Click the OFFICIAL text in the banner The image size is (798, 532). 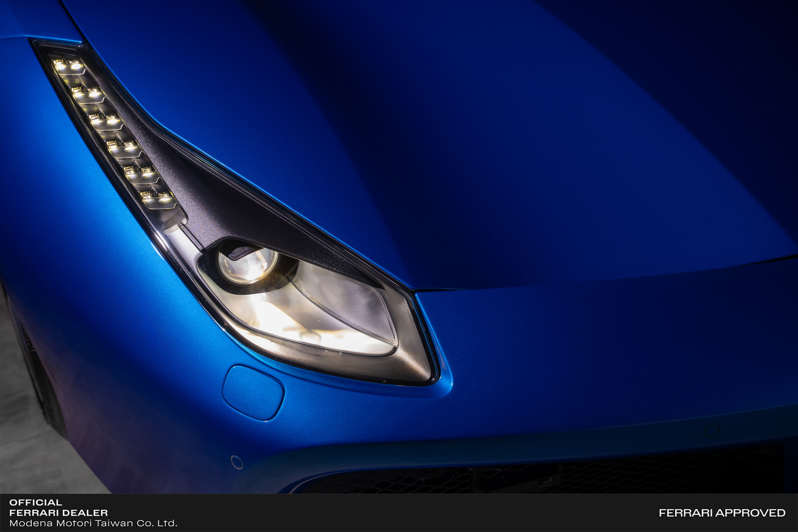point(36,502)
